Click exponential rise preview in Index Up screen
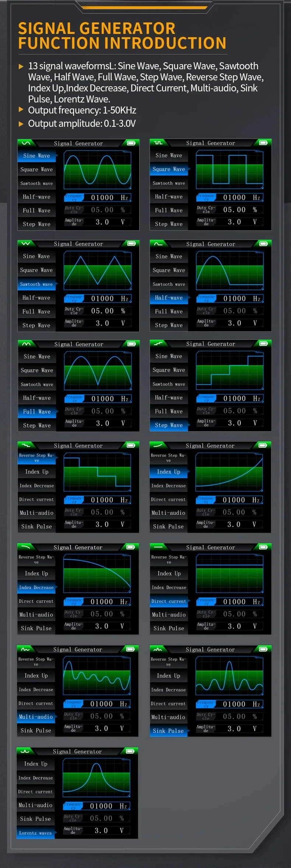Viewport: 291px width, 868px height. [229, 473]
